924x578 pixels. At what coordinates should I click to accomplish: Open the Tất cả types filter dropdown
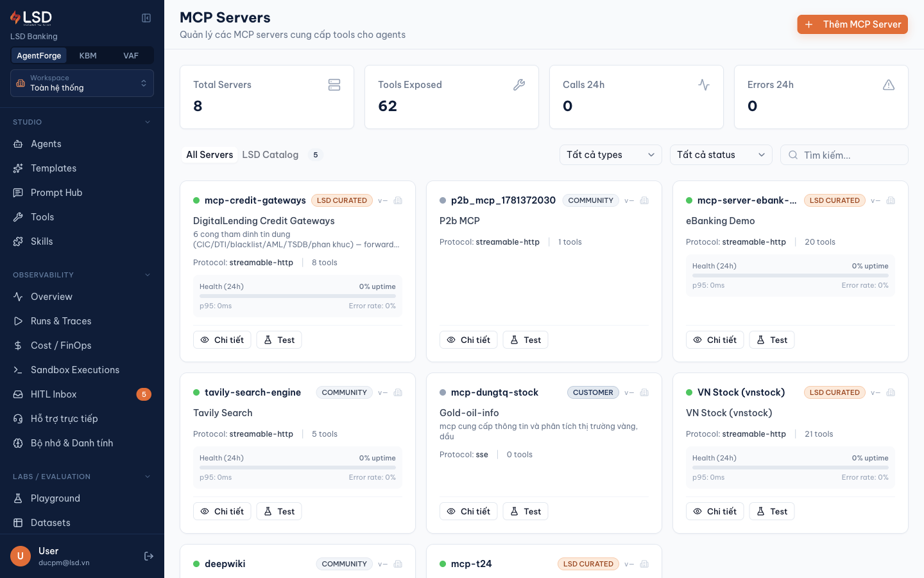click(x=611, y=155)
